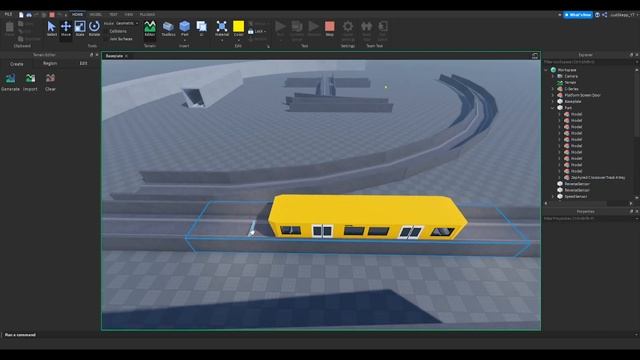The height and width of the screenshot is (360, 640).
Task: Open the Mode Geometric dropdown
Action: point(121,23)
